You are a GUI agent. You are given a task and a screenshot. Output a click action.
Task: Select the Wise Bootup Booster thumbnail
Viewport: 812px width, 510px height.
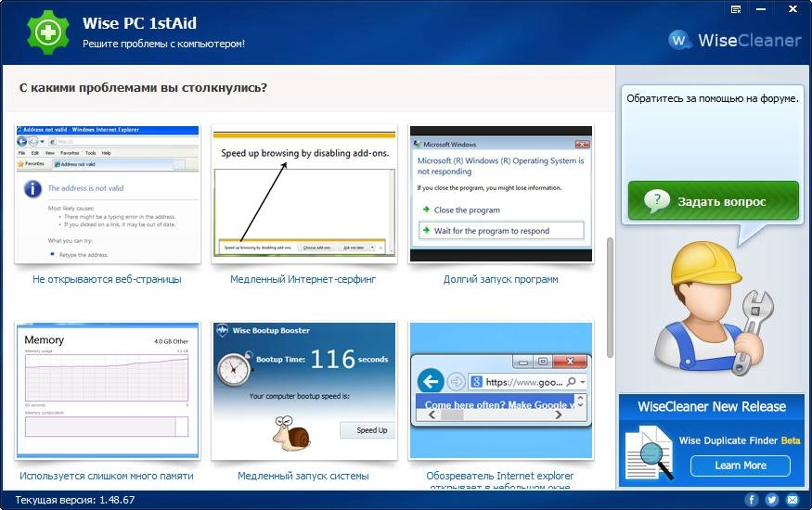click(x=304, y=390)
